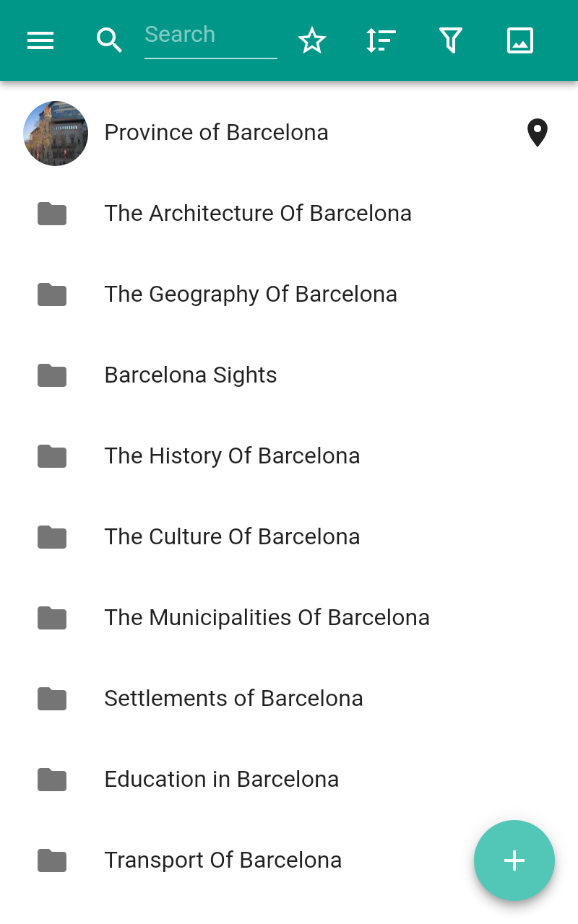The height and width of the screenshot is (924, 578).
Task: Toggle the favorites star filter
Action: tap(312, 40)
